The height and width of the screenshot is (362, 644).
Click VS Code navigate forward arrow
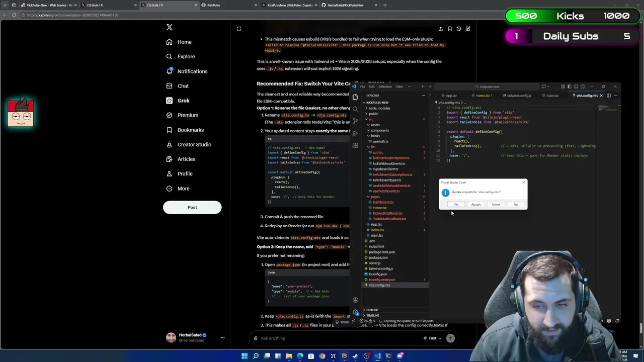click(430, 86)
